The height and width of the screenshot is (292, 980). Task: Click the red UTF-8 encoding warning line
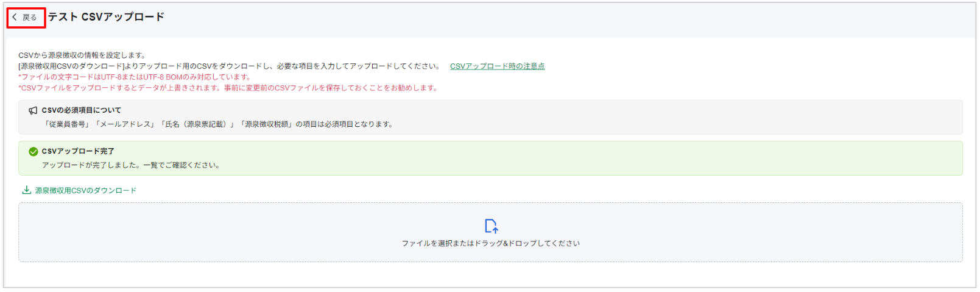coord(135,77)
